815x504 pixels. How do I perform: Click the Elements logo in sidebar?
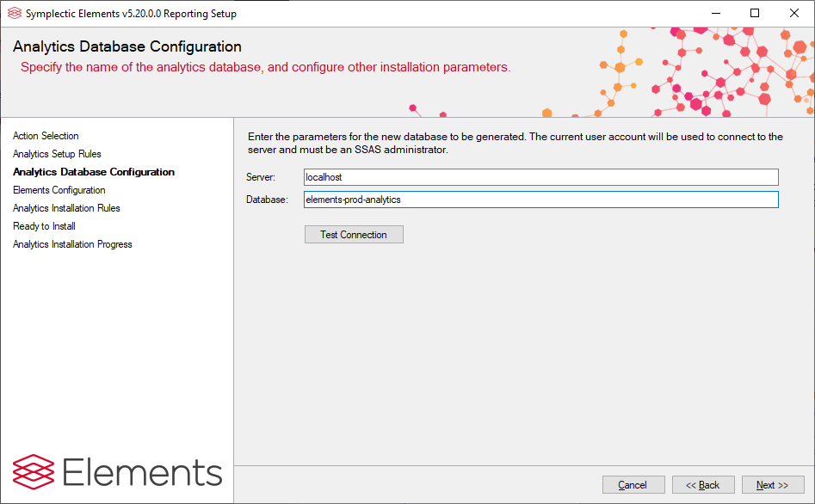tap(117, 472)
